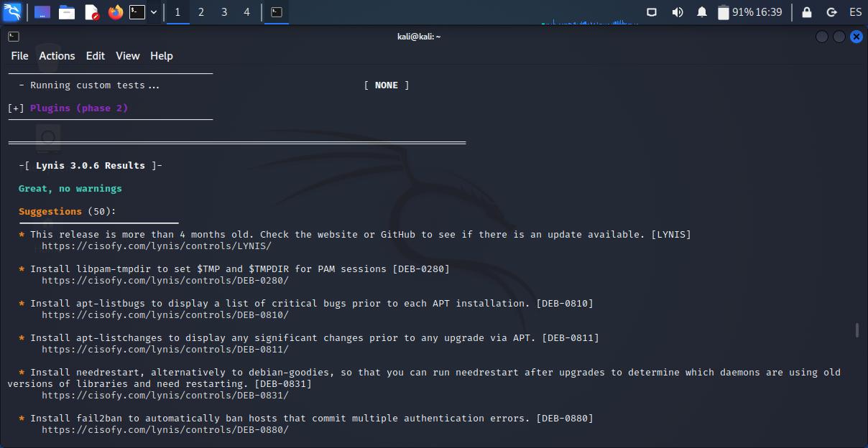Click the 'Install apt-listchanges' suggestion line
The image size is (868, 448).
pos(309,338)
